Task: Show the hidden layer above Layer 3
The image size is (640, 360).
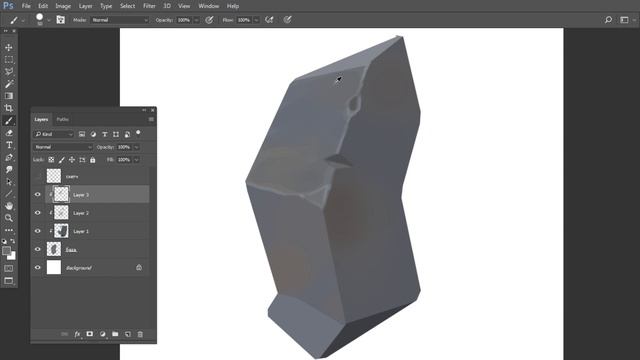Action: (38, 176)
